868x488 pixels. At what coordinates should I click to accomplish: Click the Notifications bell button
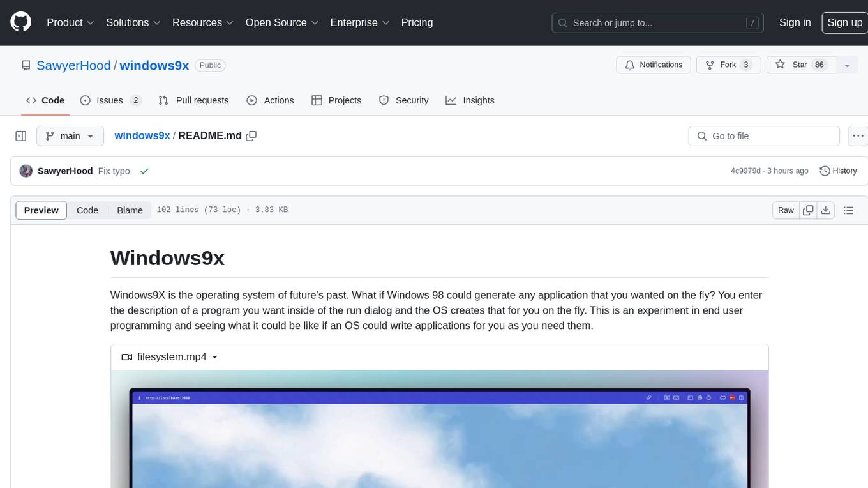click(x=654, y=65)
